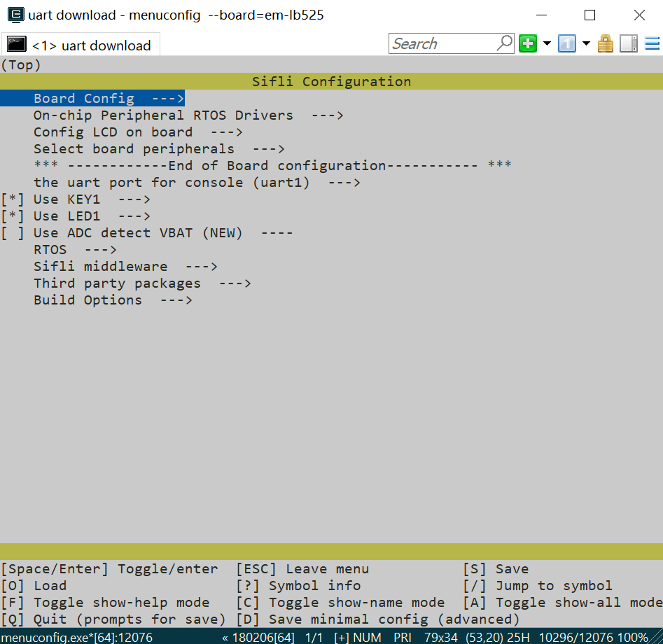Expand the Board Config submenu
Image resolution: width=663 pixels, height=644 pixels.
92,98
